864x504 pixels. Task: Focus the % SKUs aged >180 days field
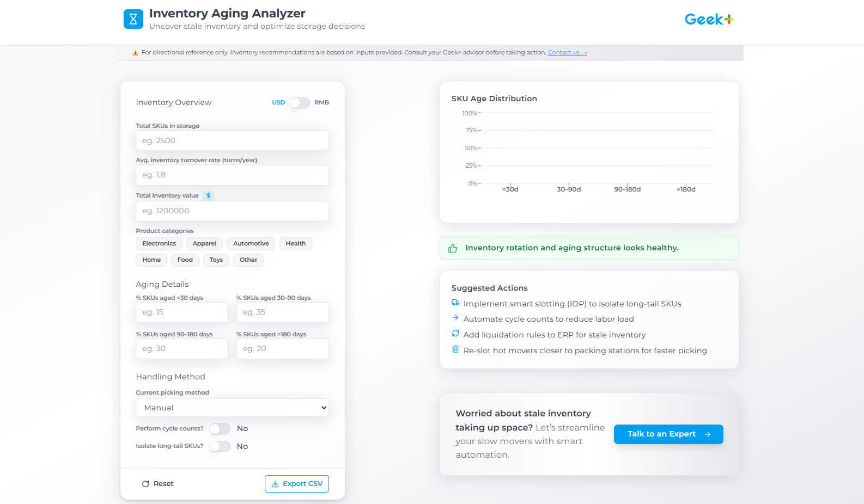pos(283,349)
